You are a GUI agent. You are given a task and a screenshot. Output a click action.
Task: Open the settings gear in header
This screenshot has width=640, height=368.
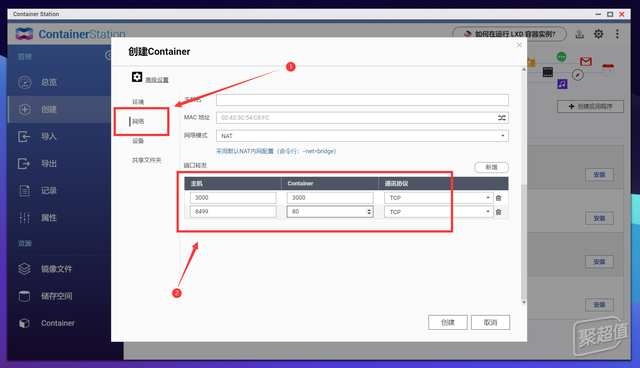(598, 34)
